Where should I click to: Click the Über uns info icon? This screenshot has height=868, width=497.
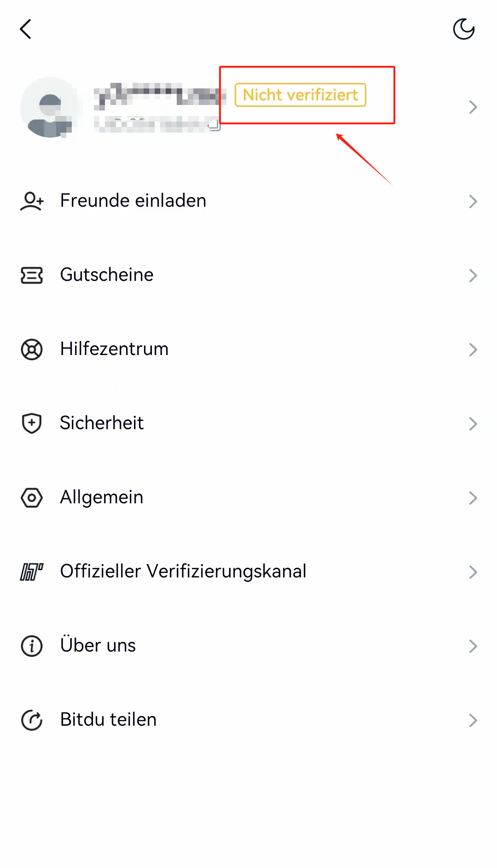point(32,646)
